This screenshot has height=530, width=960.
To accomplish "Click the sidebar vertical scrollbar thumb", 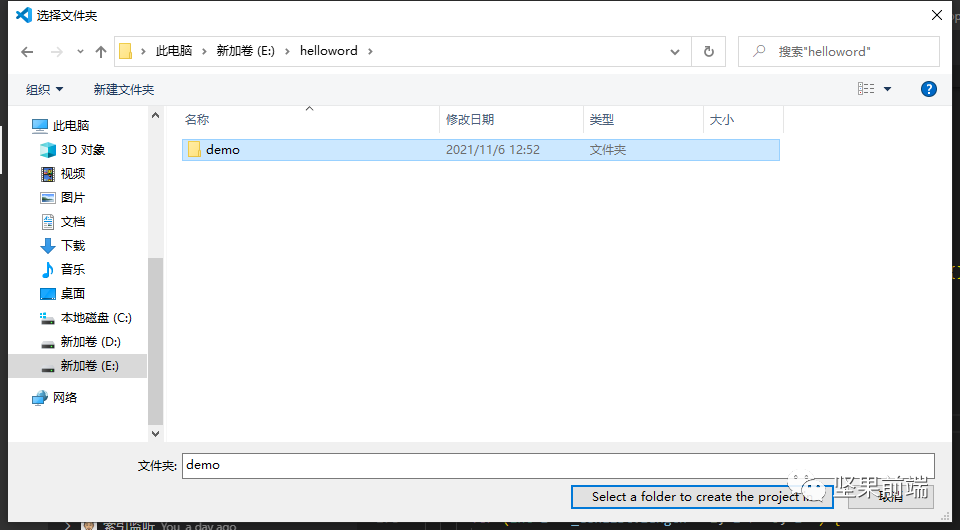I will pos(156,341).
